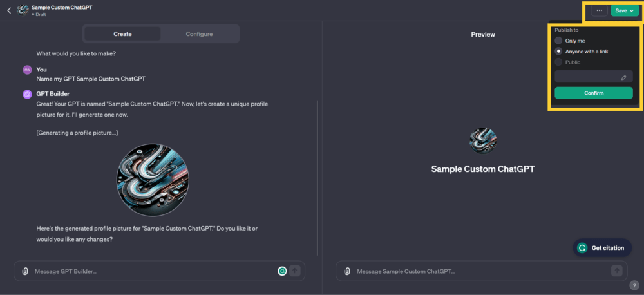
Task: Select Anyone with a link option
Action: (x=558, y=52)
